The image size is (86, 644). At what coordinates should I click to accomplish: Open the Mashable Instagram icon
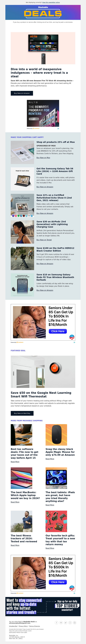70,623
